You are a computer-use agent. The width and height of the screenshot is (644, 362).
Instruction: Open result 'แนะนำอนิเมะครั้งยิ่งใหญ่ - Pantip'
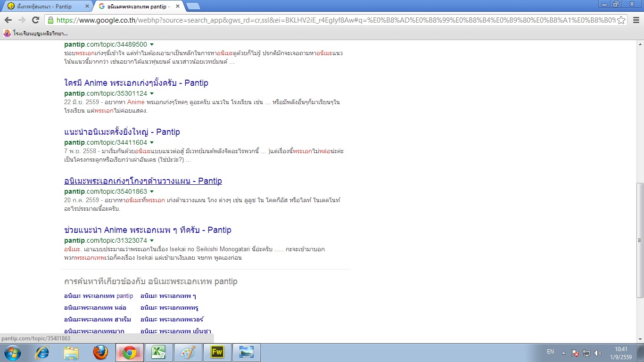tap(122, 132)
